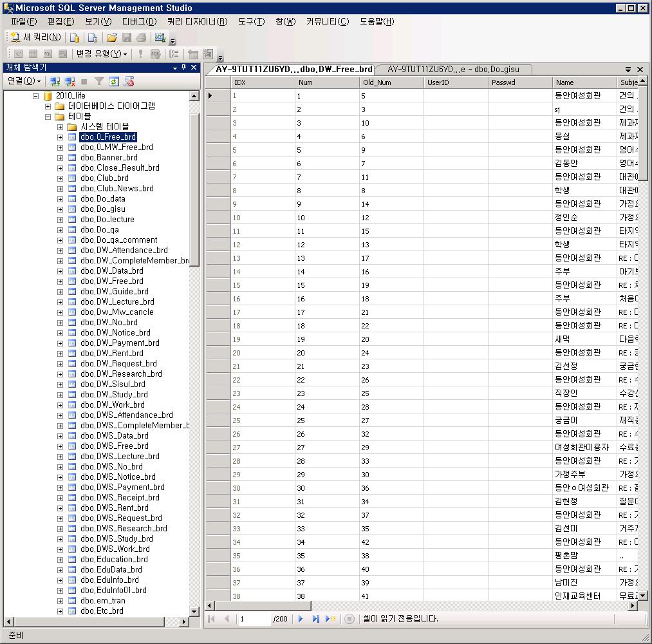Show the Diagram pane icon
This screenshot has width=652, height=644.
pos(18,53)
